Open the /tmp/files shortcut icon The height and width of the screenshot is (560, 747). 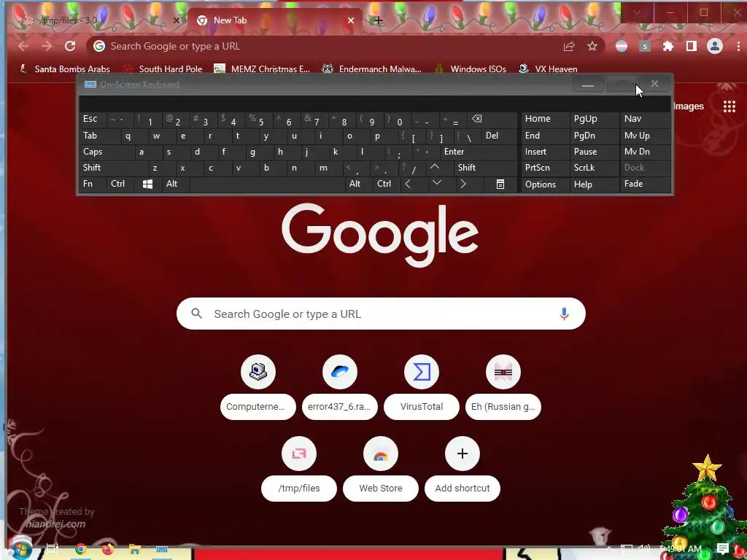pos(298,454)
